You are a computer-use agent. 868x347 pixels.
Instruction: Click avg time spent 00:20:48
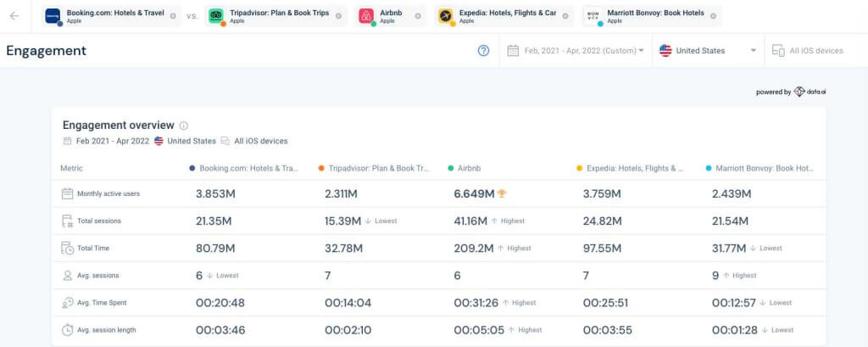[x=220, y=303]
